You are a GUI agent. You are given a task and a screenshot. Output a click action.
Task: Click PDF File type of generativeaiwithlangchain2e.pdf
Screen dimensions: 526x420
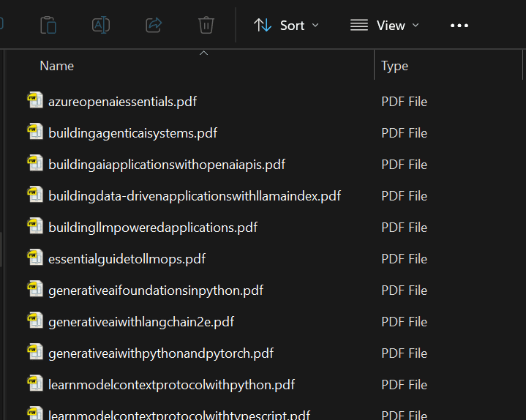click(x=405, y=322)
